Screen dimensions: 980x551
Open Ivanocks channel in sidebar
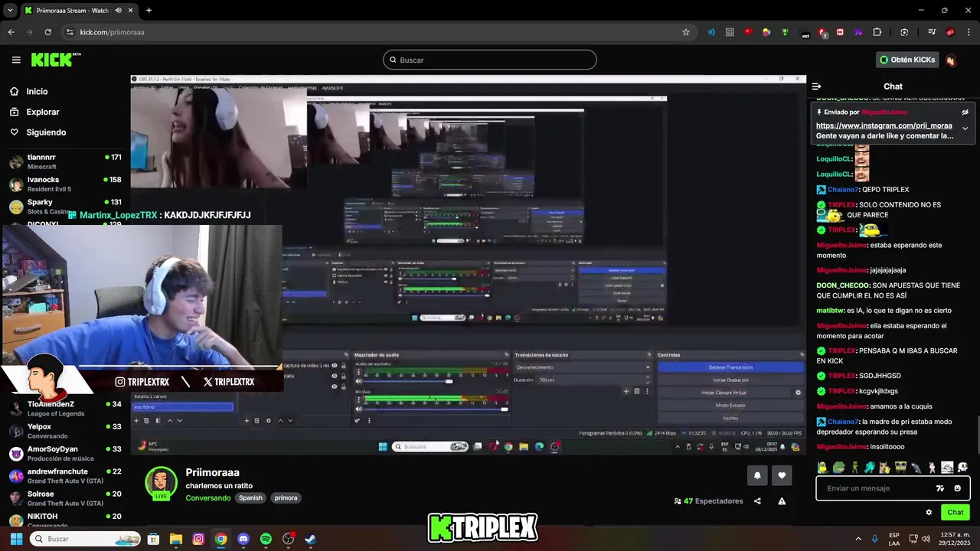pyautogui.click(x=65, y=184)
